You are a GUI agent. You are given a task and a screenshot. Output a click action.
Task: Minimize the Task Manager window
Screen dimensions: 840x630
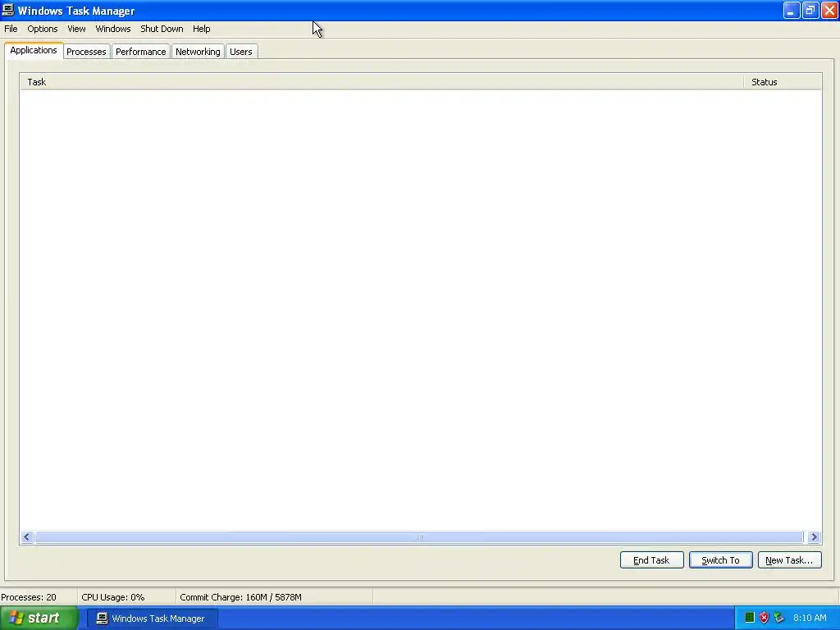tap(792, 10)
